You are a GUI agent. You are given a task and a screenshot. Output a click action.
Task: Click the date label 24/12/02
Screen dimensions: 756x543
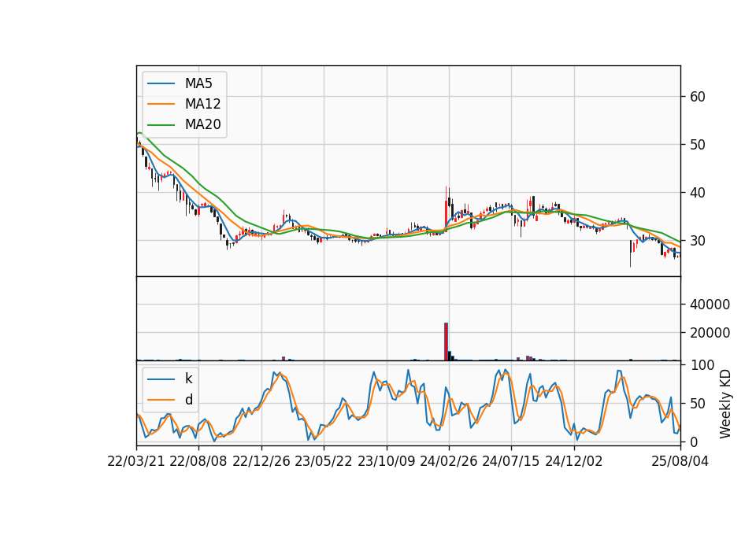click(574, 462)
